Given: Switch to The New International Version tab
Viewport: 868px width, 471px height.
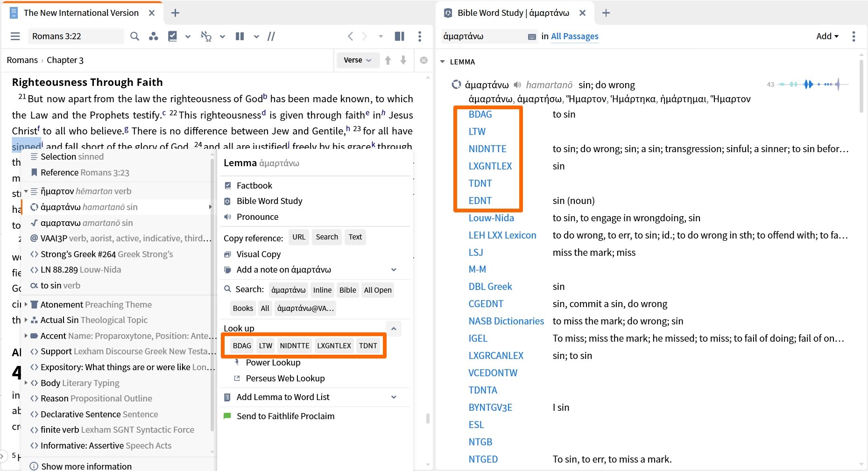Looking at the screenshot, I should (81, 13).
